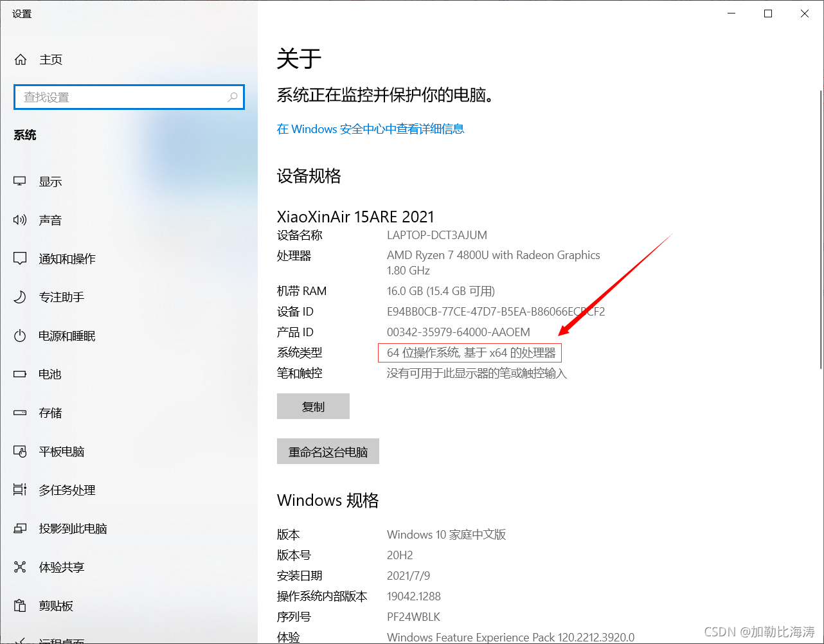Focus the 查找设置 search field
This screenshot has width=824, height=644.
pyautogui.click(x=129, y=97)
